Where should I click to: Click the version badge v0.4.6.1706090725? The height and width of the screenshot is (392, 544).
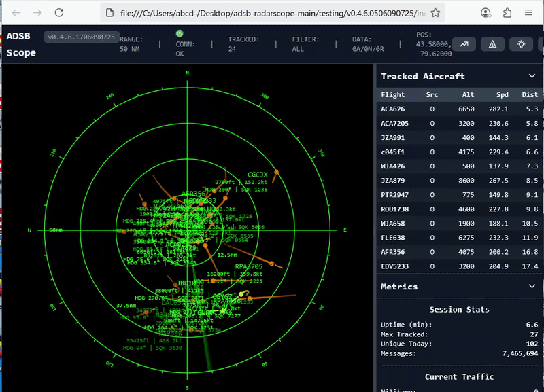tap(82, 37)
